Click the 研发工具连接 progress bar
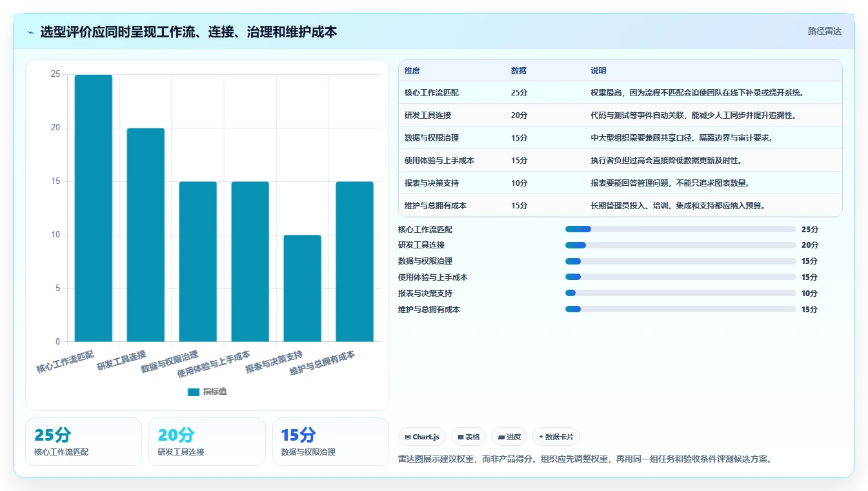Viewport: 868px width, 491px height. (680, 245)
